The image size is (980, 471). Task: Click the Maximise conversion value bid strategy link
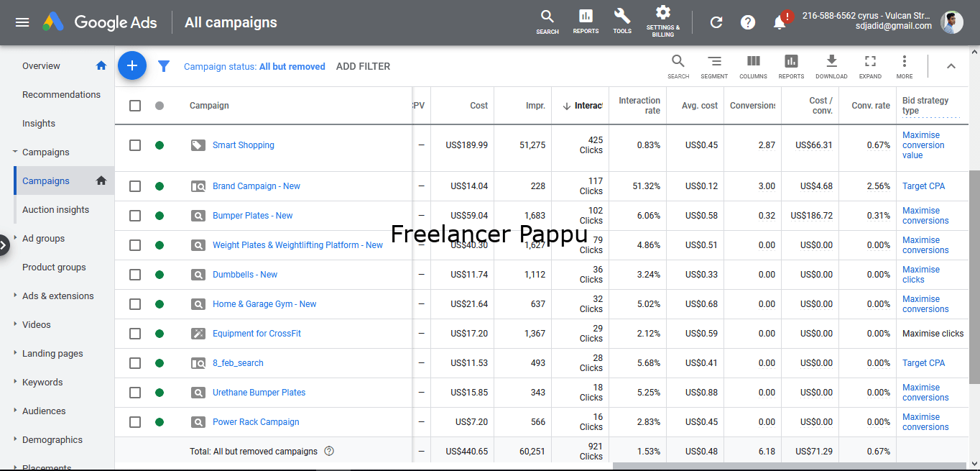click(923, 145)
